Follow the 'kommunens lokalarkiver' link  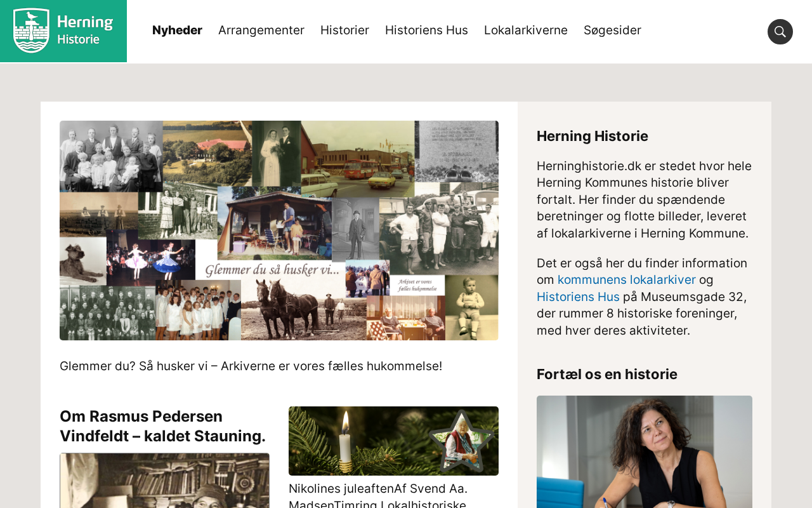pos(627,280)
